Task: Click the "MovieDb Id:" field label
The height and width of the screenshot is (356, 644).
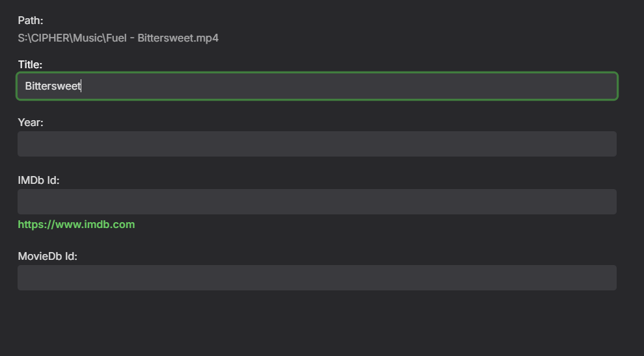Action: (x=47, y=256)
